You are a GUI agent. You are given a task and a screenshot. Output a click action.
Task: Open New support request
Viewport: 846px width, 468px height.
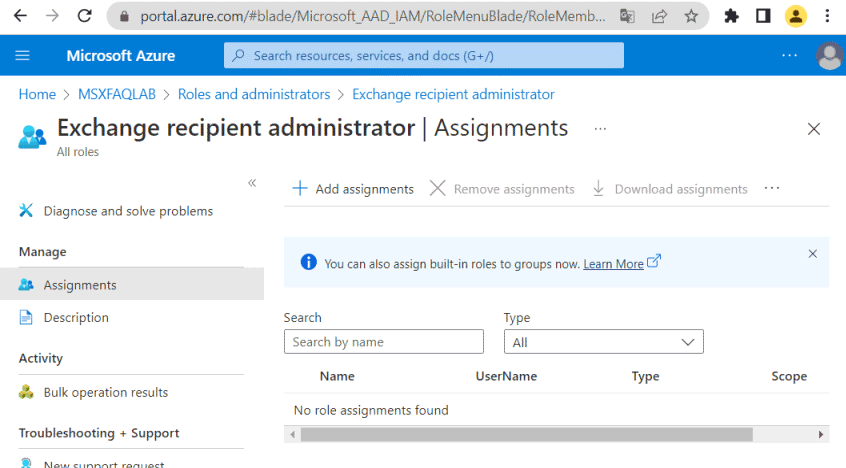[104, 464]
